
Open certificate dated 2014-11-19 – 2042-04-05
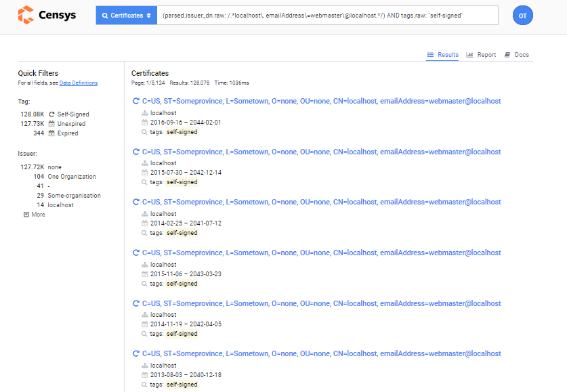tap(321, 303)
